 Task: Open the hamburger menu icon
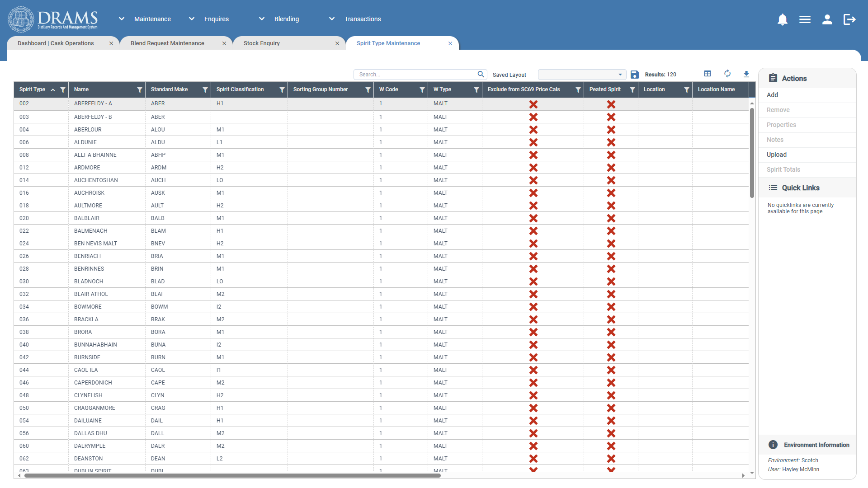coord(805,19)
